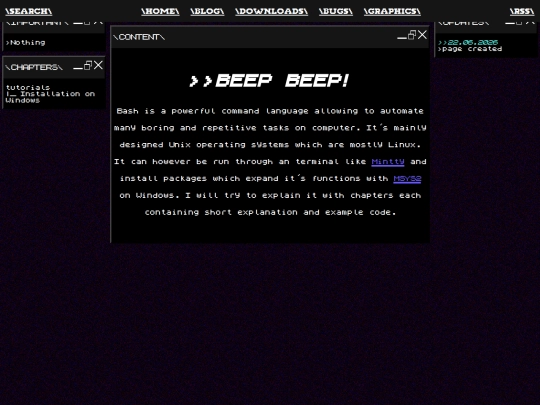The image size is (540, 405).
Task: Open the \BLOG\ section
Action: (x=207, y=11)
